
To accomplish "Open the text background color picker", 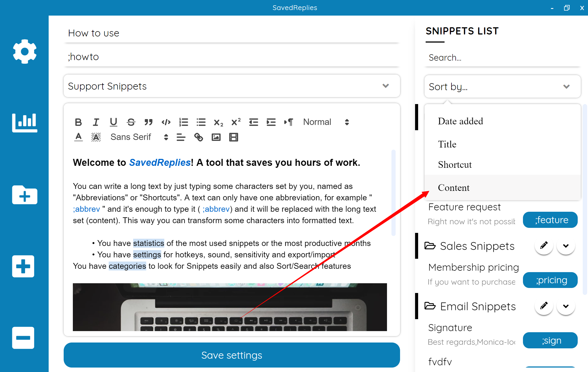I will [96, 137].
